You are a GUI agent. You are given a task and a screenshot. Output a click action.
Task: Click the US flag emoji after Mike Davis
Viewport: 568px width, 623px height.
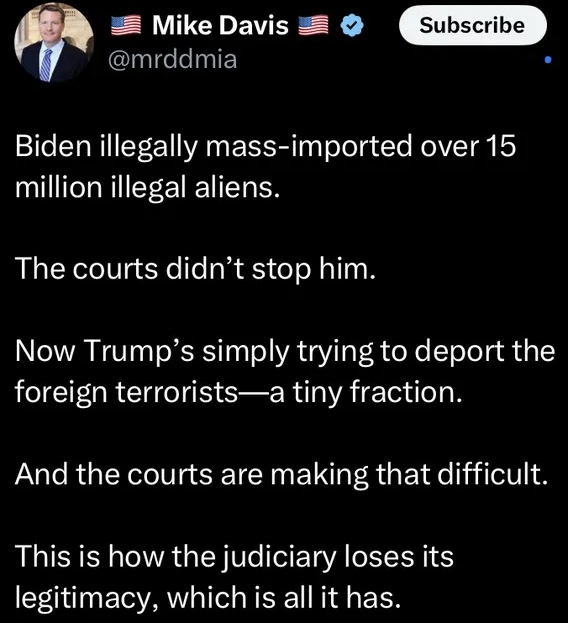[313, 25]
